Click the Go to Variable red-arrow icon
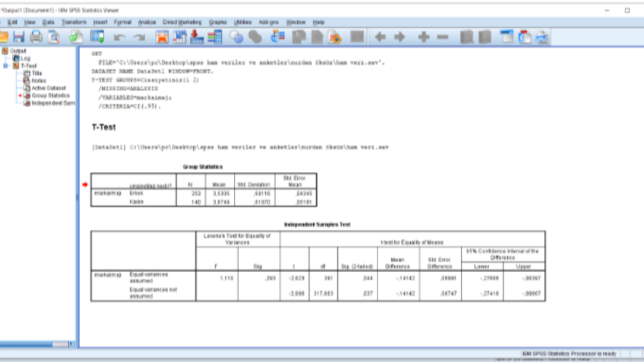Image resolution: width=644 pixels, height=362 pixels. [x=197, y=37]
